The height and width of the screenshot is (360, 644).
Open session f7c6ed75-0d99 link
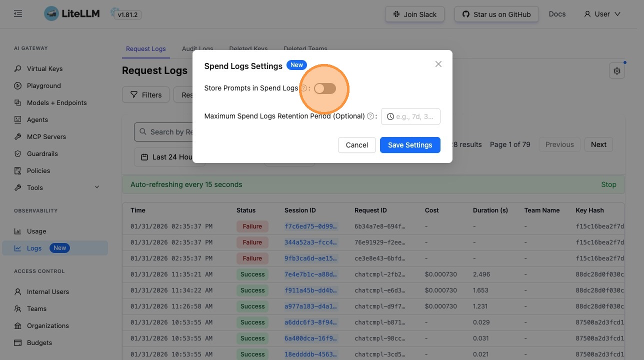tap(311, 226)
